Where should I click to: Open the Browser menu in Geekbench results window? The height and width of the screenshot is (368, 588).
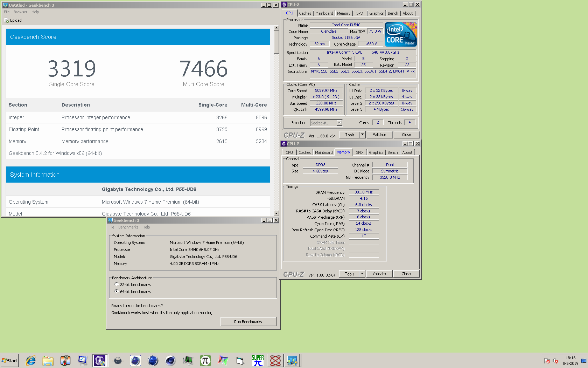pos(20,12)
